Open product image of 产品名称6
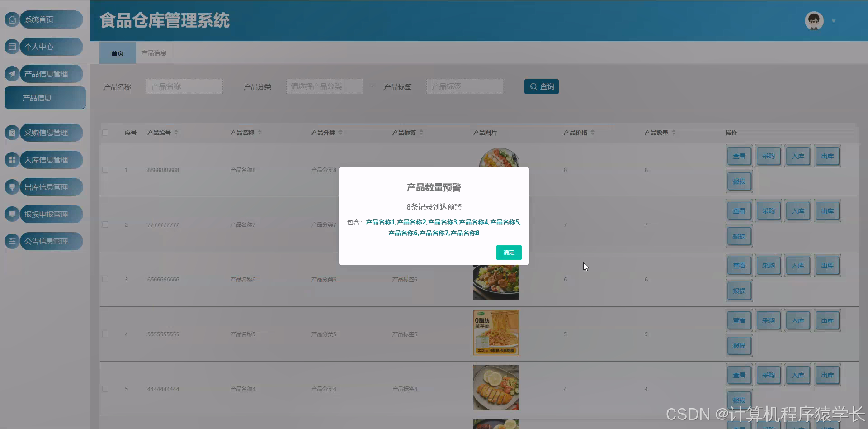This screenshot has width=868, height=429. [496, 282]
